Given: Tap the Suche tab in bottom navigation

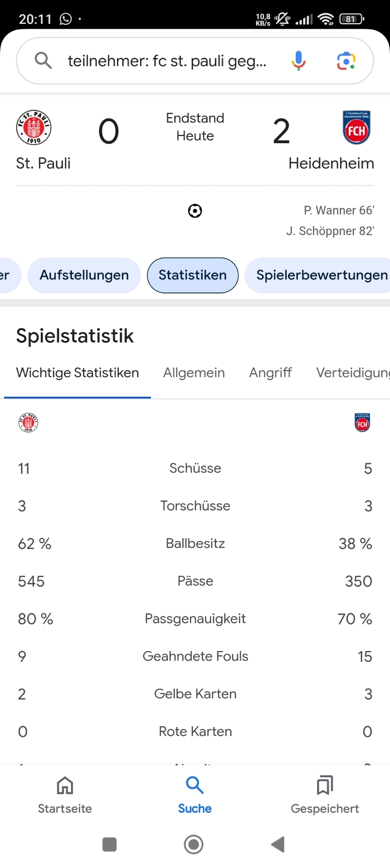Looking at the screenshot, I should pyautogui.click(x=195, y=794).
